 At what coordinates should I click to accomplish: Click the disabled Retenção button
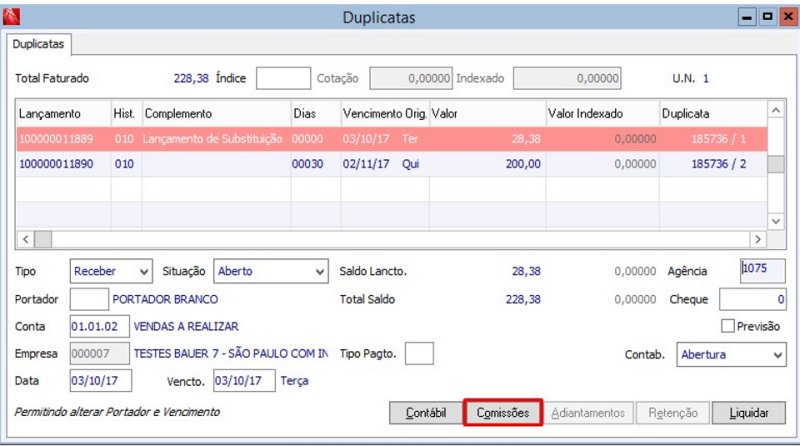pyautogui.click(x=672, y=412)
